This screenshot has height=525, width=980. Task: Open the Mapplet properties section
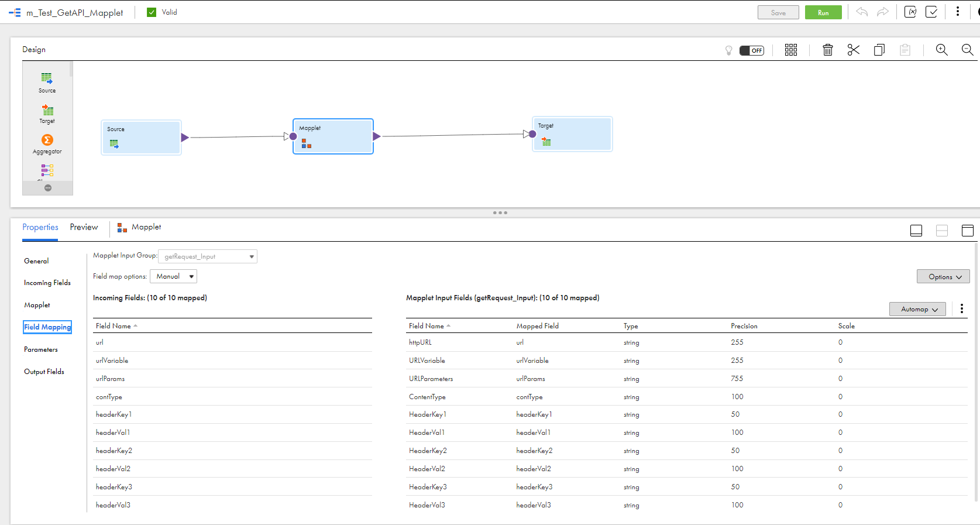pyautogui.click(x=37, y=305)
